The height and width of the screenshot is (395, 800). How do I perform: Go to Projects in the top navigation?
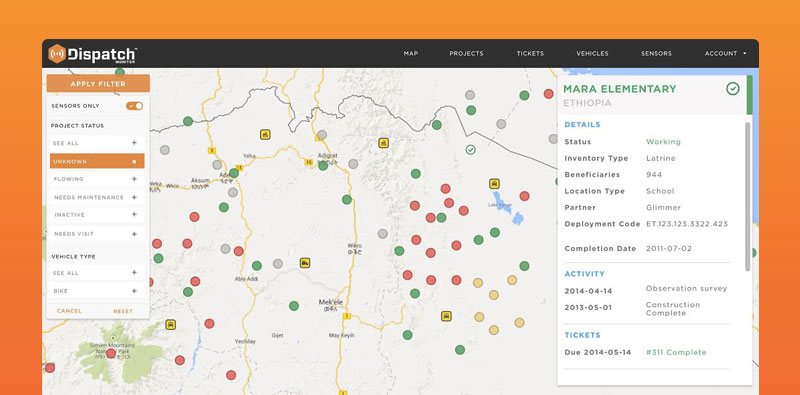point(466,54)
